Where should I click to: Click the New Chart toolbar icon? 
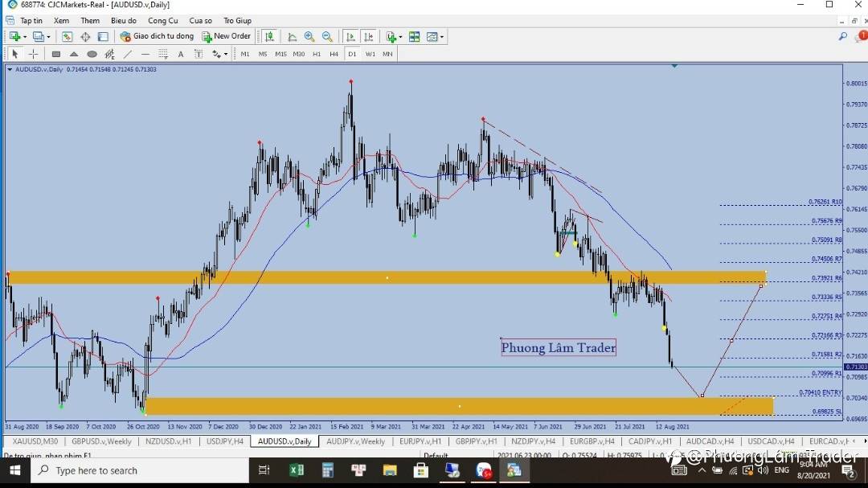[14, 36]
